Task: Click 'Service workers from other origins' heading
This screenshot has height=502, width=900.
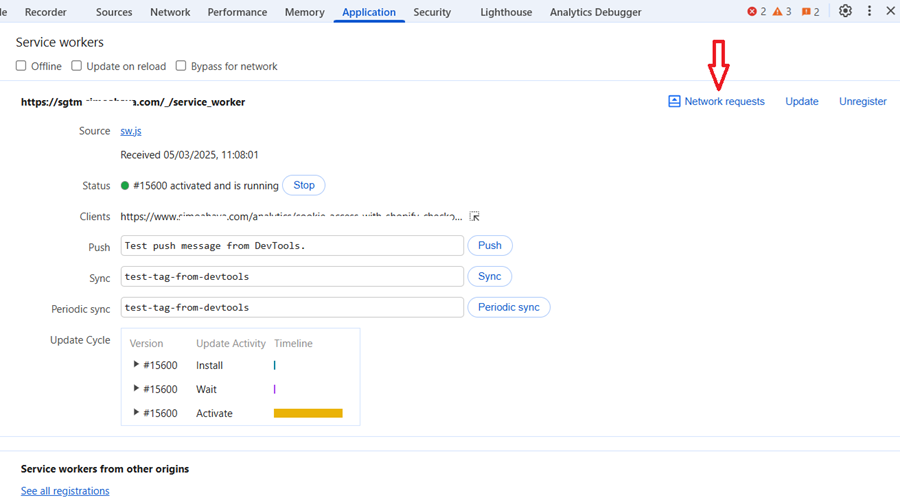Action: [105, 469]
